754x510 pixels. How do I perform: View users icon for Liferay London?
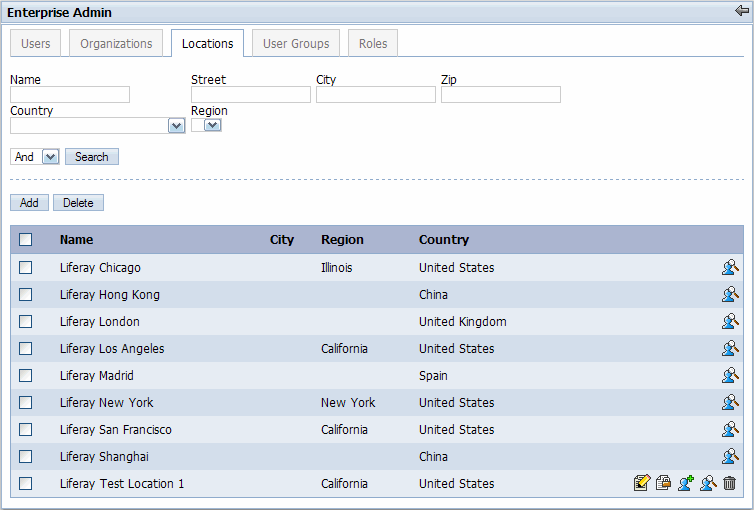pyautogui.click(x=729, y=321)
